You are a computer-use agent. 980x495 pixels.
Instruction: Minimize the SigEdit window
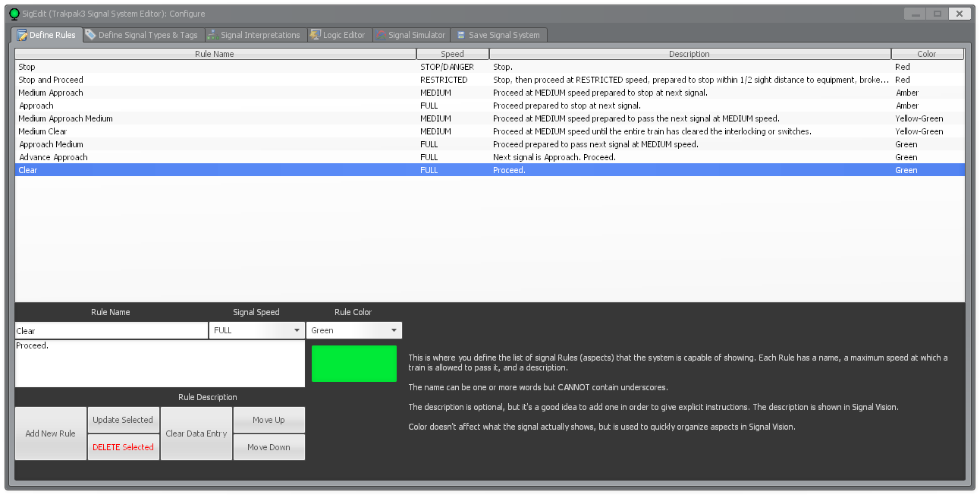pyautogui.click(x=916, y=14)
